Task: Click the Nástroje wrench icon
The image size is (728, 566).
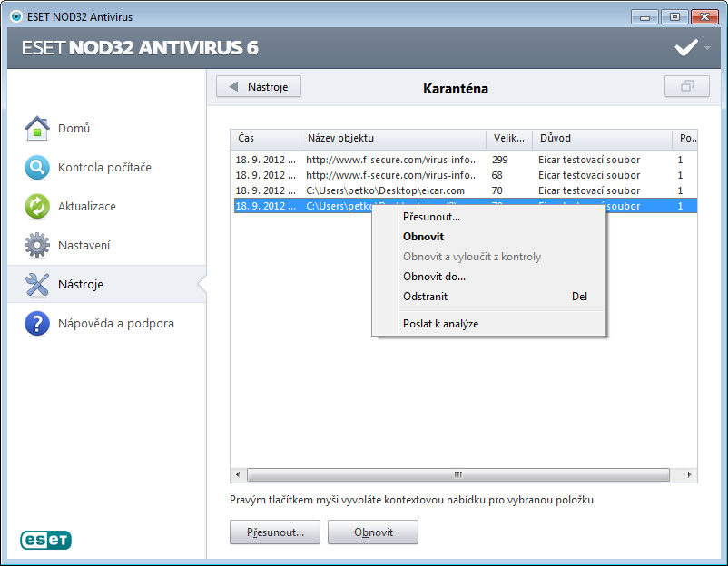Action: click(x=37, y=284)
